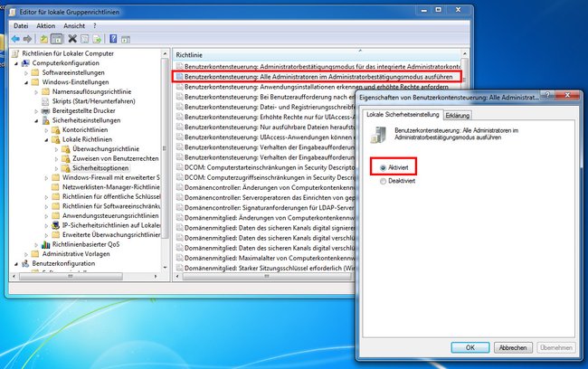This screenshot has width=588, height=369.
Task: Click the forward arrow toolbar icon
Action: (27, 39)
